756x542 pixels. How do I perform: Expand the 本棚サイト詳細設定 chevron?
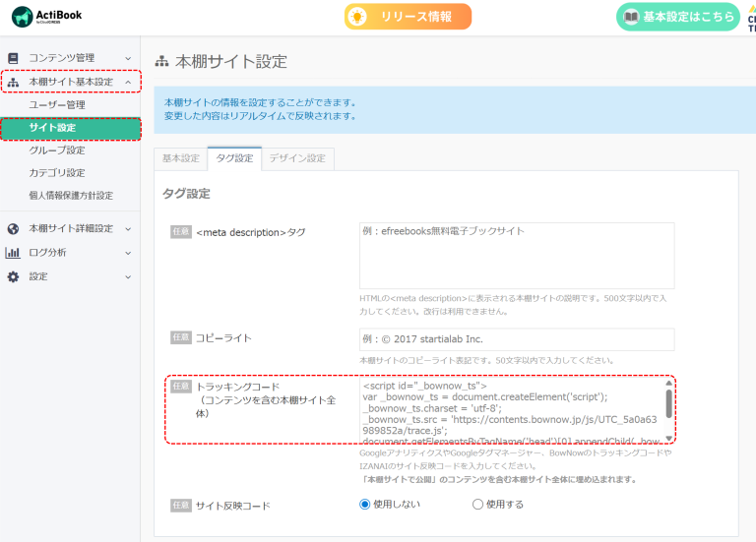click(x=128, y=229)
